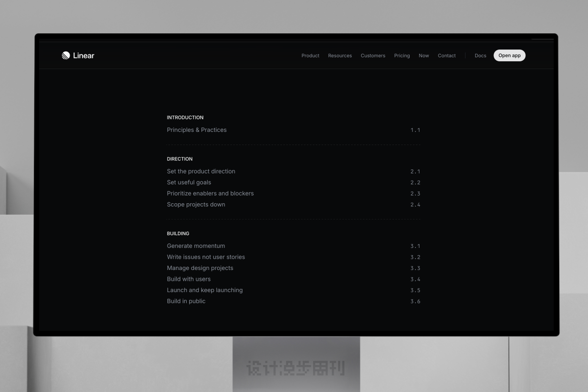Go to the Customers page
This screenshot has height=392, width=588.
click(373, 56)
